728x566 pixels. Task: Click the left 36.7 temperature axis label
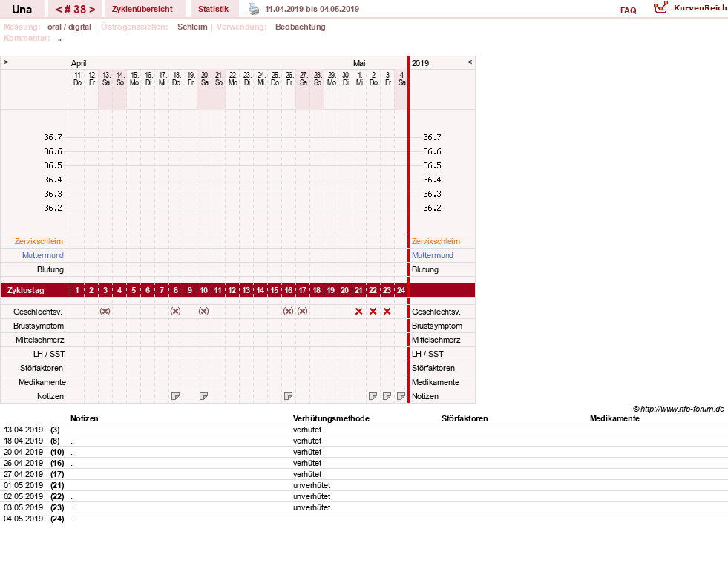coord(53,137)
